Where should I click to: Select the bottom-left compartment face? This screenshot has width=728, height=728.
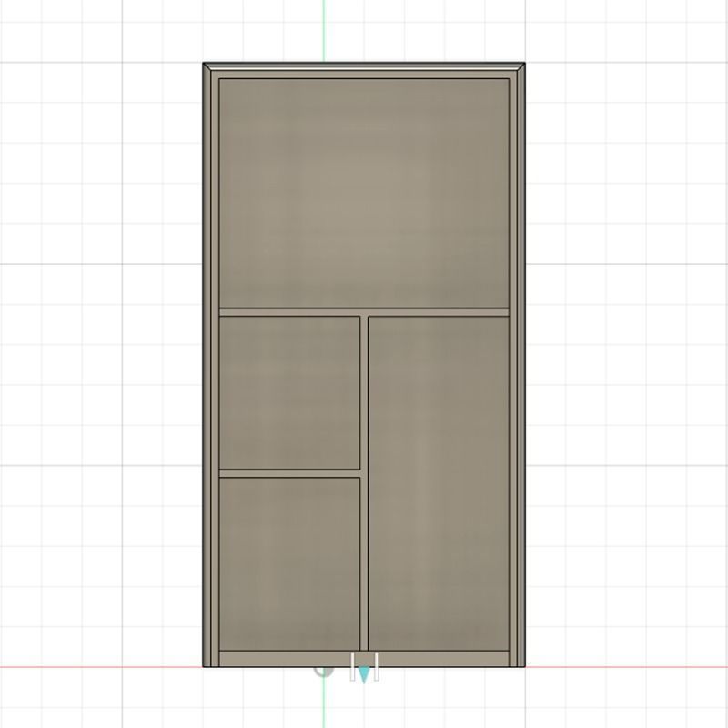[x=289, y=563]
